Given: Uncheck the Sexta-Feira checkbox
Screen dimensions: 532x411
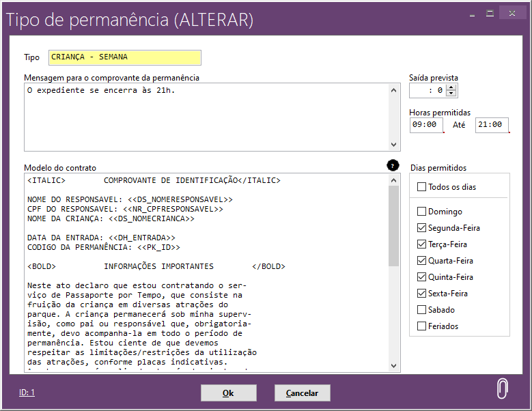Looking at the screenshot, I should pos(422,294).
